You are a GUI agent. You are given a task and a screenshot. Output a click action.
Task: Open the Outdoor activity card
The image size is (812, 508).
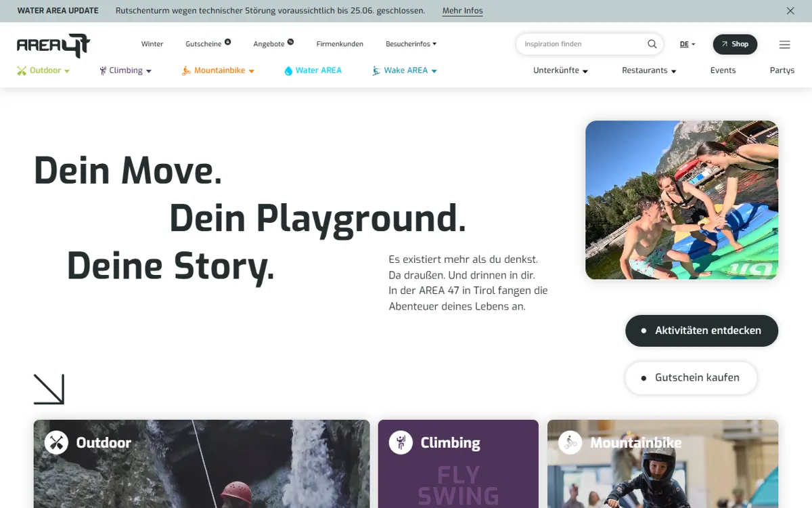(202, 464)
